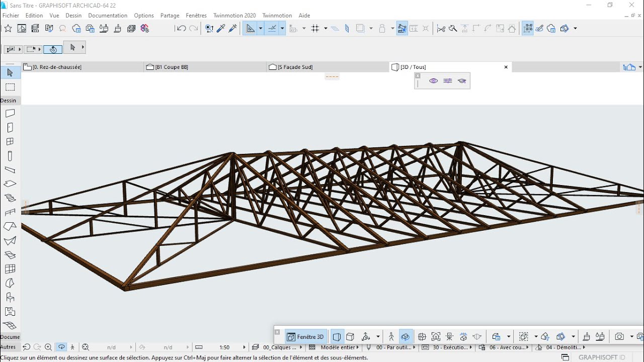Click the eye icon in floating palette
Image resolution: width=644 pixels, height=362 pixels.
click(433, 81)
